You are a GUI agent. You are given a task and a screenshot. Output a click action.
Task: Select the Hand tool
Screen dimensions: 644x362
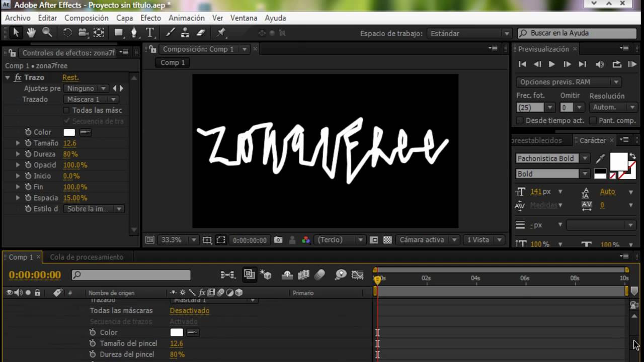pos(31,33)
